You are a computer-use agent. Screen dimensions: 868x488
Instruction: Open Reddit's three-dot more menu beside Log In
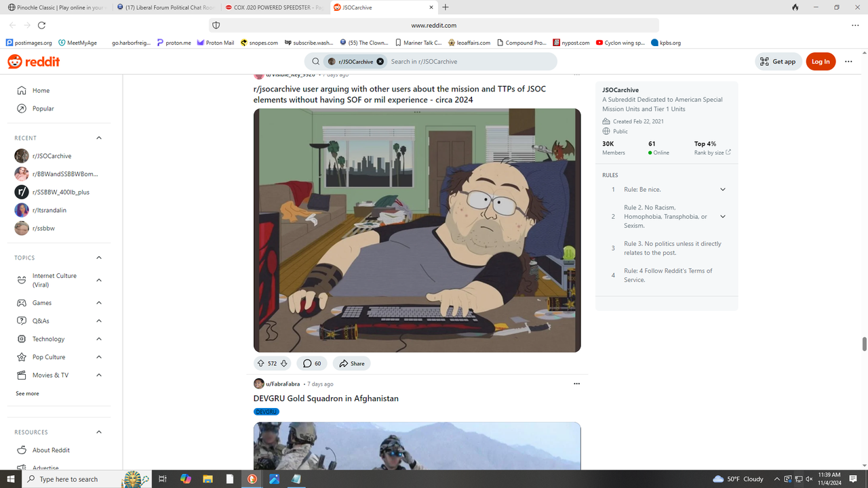coord(848,62)
